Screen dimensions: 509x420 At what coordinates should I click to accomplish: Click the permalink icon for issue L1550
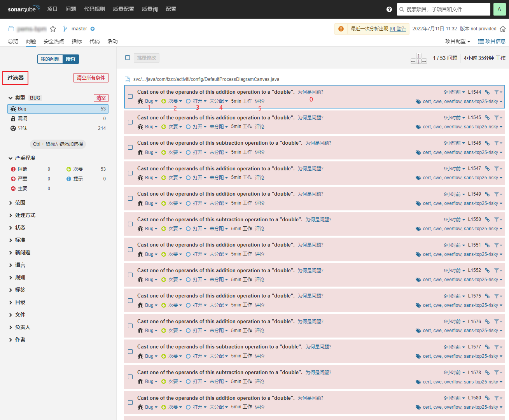[487, 220]
